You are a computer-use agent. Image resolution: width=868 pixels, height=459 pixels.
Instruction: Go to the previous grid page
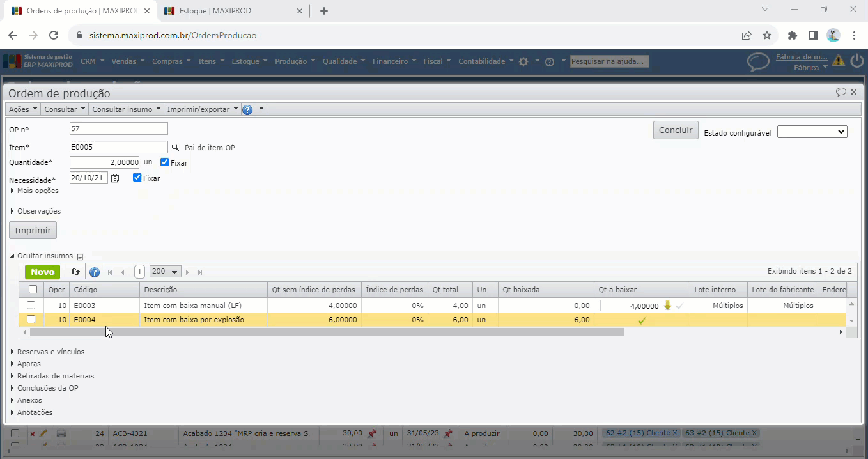click(123, 272)
